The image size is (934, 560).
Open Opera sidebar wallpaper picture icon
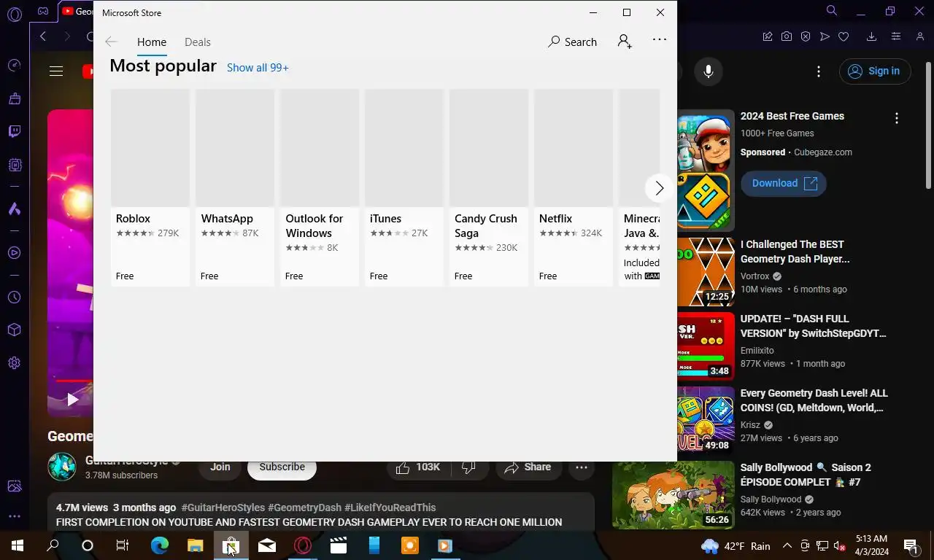[x=14, y=486]
